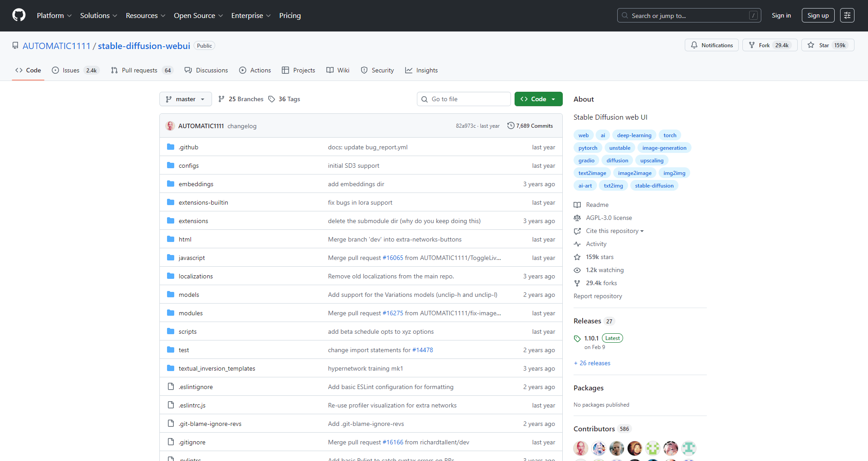The width and height of the screenshot is (868, 461).
Task: Open the + 26 releases link
Action: pyautogui.click(x=592, y=363)
